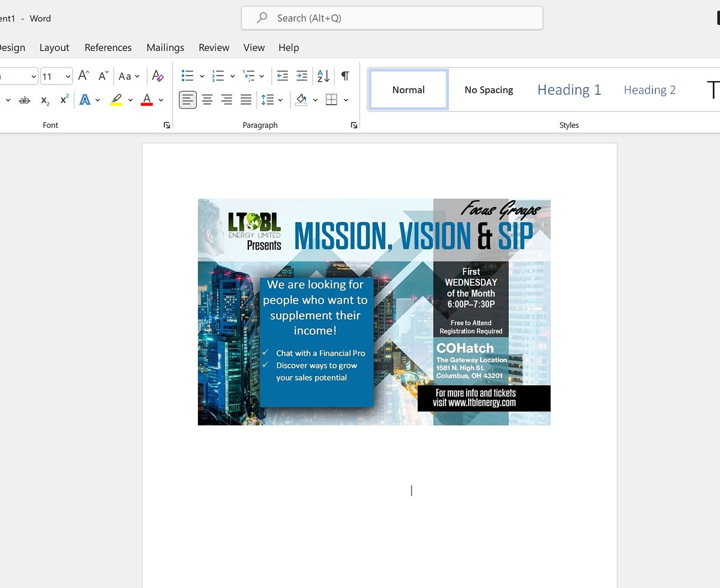
Task: Toggle the Show/Hide paragraph marks icon
Action: click(345, 76)
